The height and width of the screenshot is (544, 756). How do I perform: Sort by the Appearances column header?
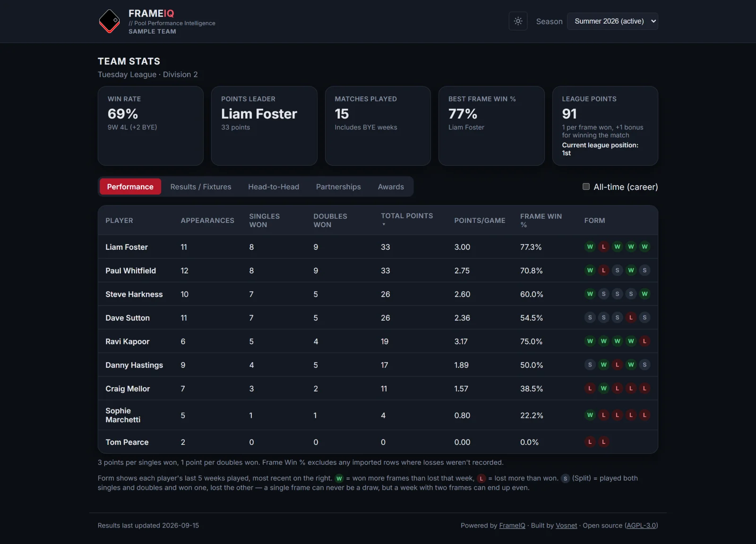click(207, 221)
